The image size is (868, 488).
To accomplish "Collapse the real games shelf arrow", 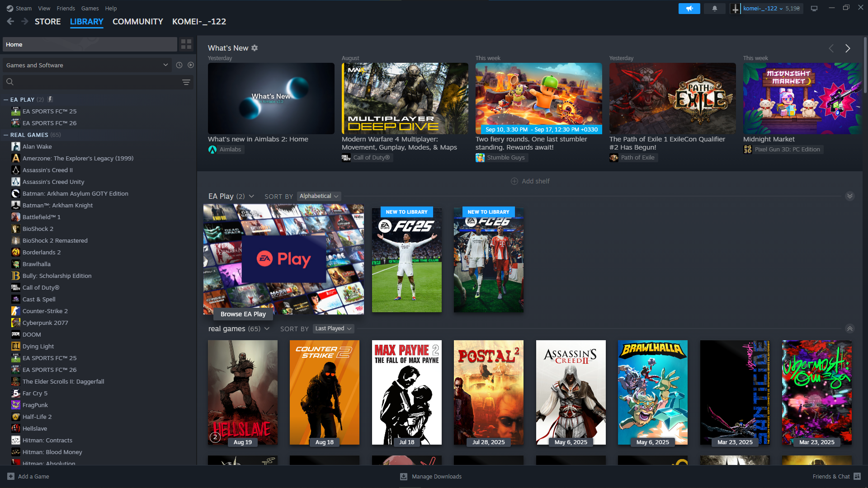I will point(850,328).
